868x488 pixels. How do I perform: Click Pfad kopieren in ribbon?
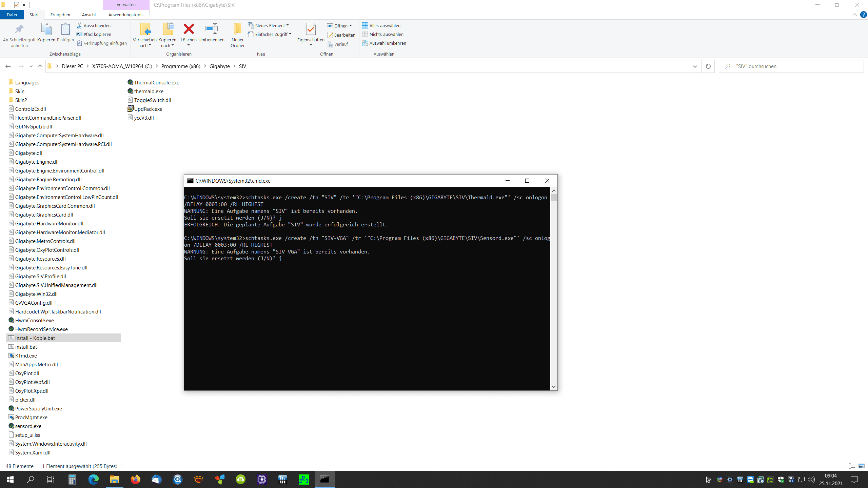pyautogui.click(x=94, y=34)
